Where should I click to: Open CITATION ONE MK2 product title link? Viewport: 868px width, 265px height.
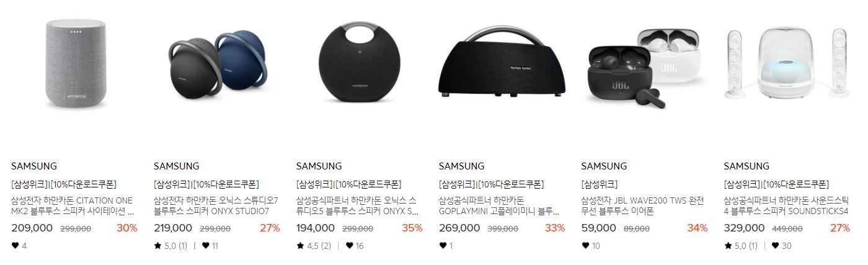tap(73, 206)
